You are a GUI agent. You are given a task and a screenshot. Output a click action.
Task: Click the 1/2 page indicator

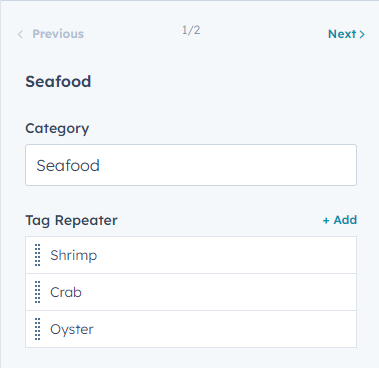click(191, 30)
